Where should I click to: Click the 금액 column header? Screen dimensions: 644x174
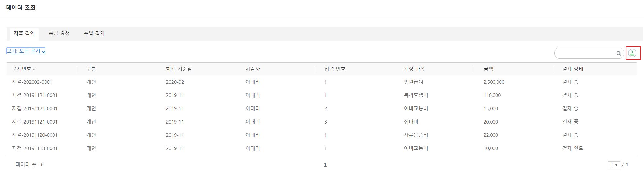(x=488, y=69)
